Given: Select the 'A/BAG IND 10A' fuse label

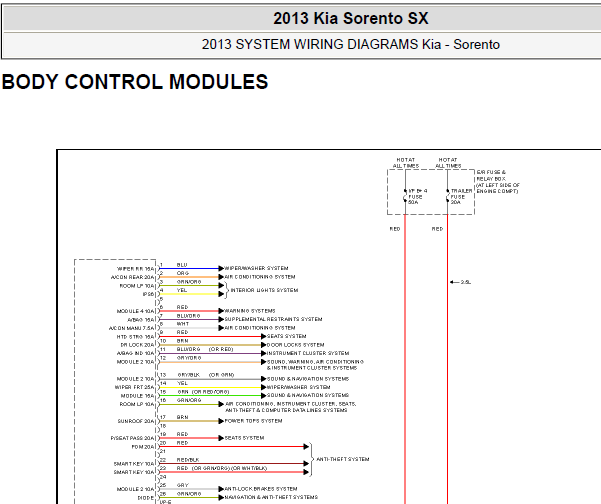Looking at the screenshot, I should pos(135,353).
